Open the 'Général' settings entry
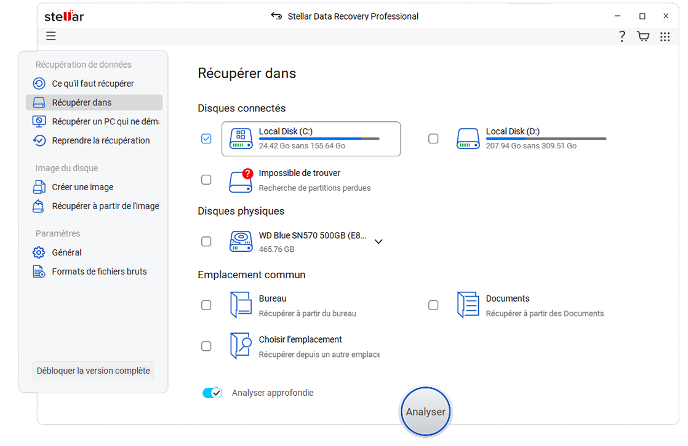This screenshot has height=446, width=688. (x=94, y=252)
